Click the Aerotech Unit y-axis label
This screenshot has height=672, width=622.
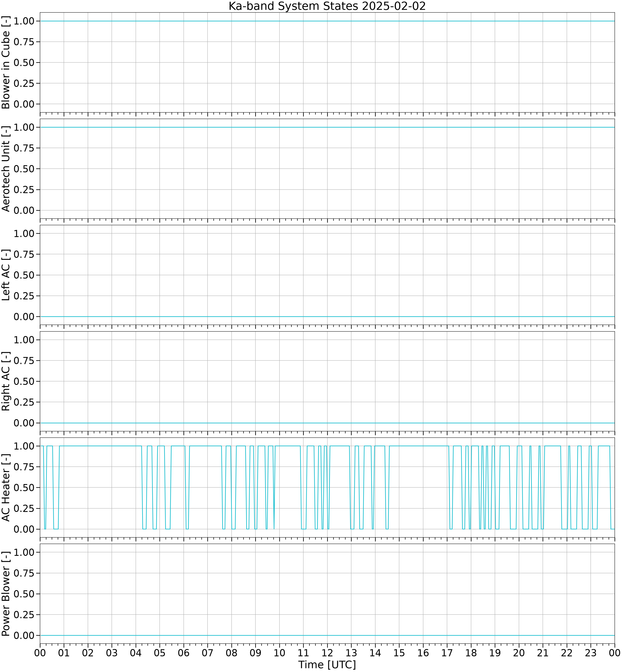[6, 169]
